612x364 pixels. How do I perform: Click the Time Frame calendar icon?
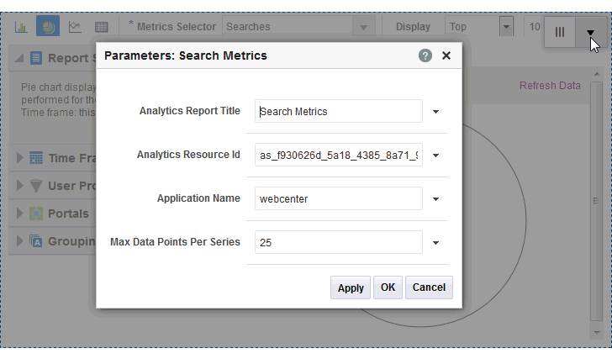pos(36,158)
